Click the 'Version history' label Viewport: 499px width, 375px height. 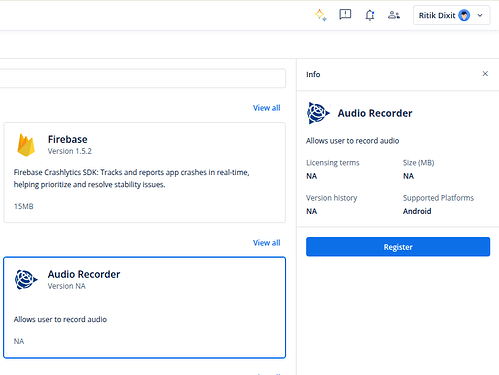pyautogui.click(x=332, y=198)
